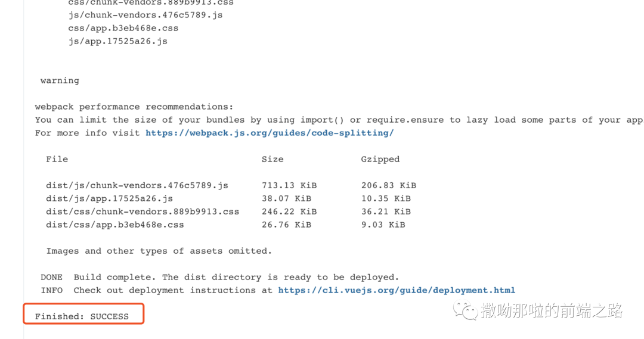Click 'Images and other types of assets omitted' line
Viewport: 644px width, 339px height.
click(x=159, y=251)
